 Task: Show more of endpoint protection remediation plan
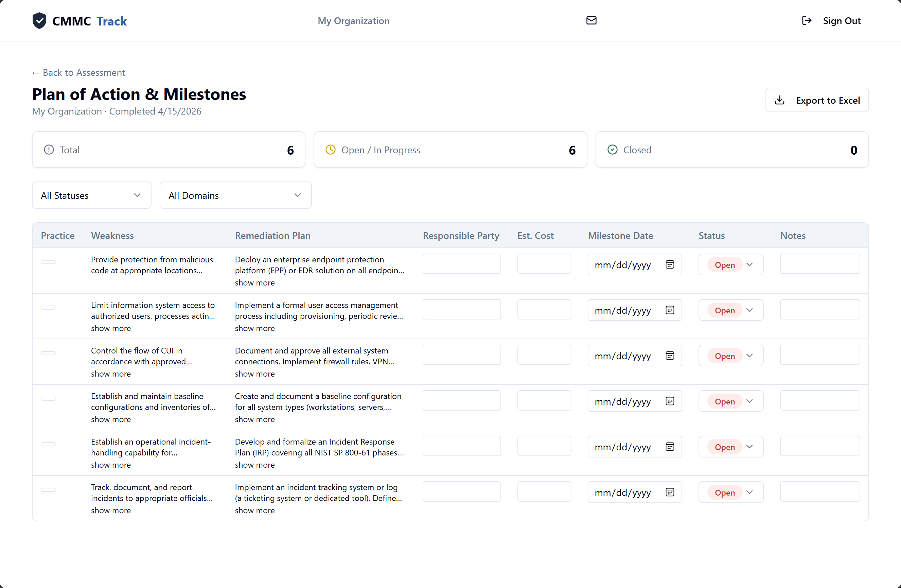[x=254, y=283]
